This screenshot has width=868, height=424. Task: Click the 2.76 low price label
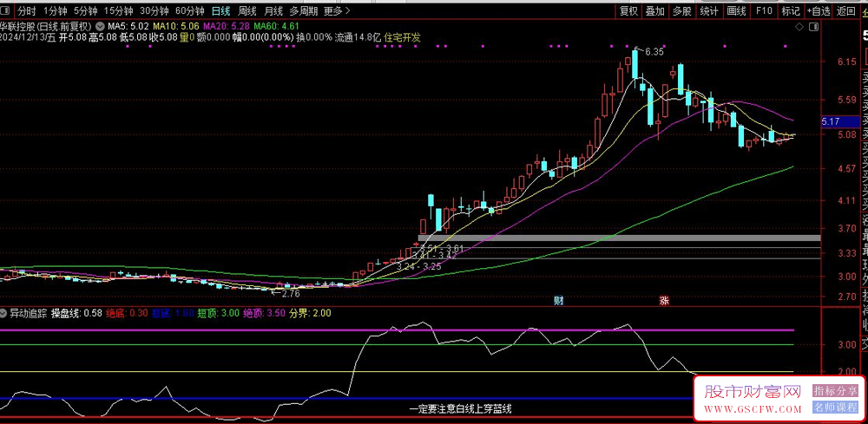pyautogui.click(x=290, y=294)
